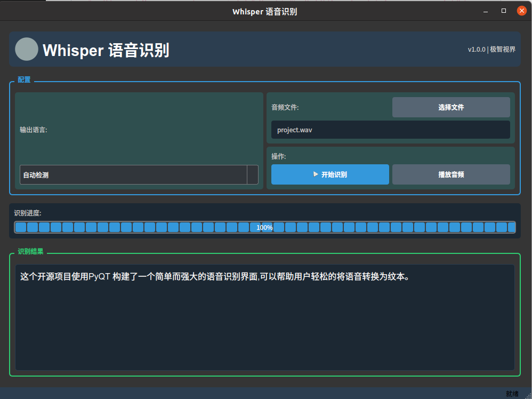The width and height of the screenshot is (532, 399).
Task: Minimize the Whisper 语音识别 window
Action: click(x=486, y=11)
